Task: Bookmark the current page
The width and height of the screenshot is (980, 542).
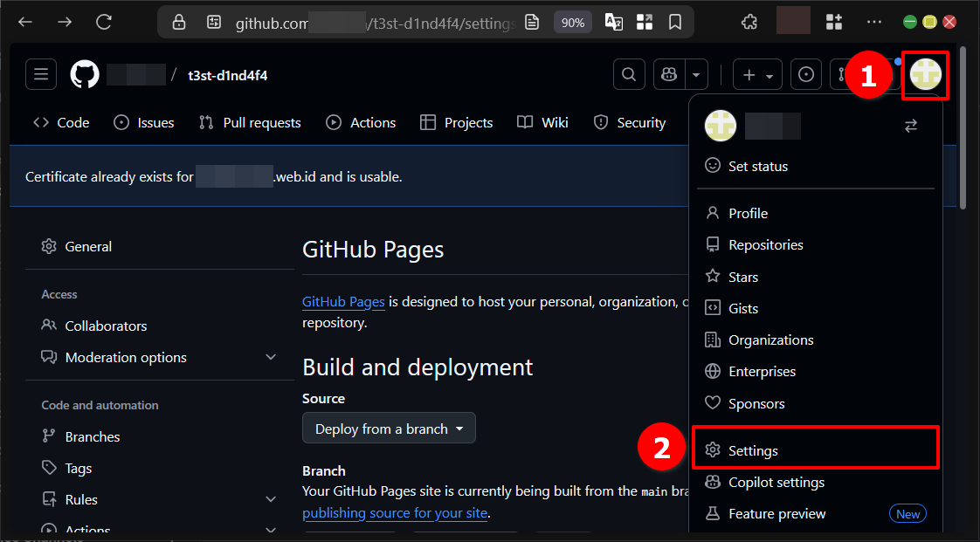Action: [x=675, y=22]
